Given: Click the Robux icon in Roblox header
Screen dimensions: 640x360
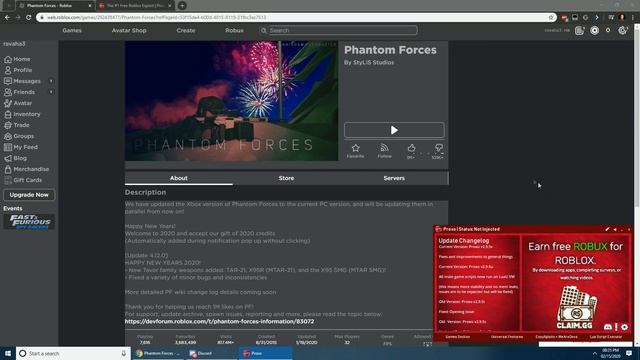Looking at the screenshot, I should click(x=594, y=31).
